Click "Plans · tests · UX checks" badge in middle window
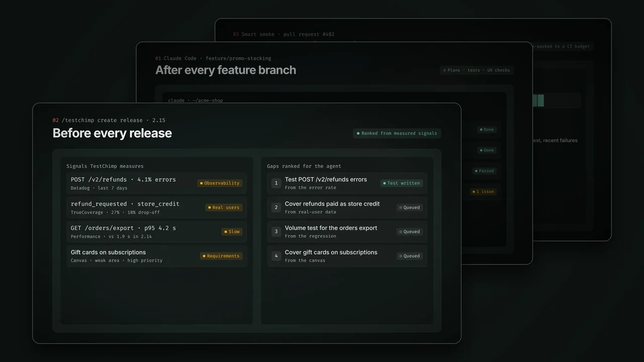The height and width of the screenshot is (362, 644). tap(476, 70)
